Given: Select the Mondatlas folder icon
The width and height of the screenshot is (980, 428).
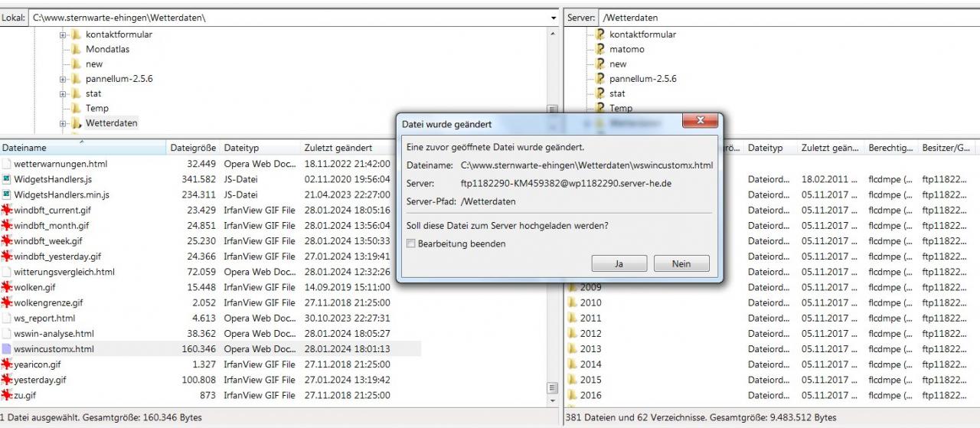Looking at the screenshot, I should (x=77, y=49).
